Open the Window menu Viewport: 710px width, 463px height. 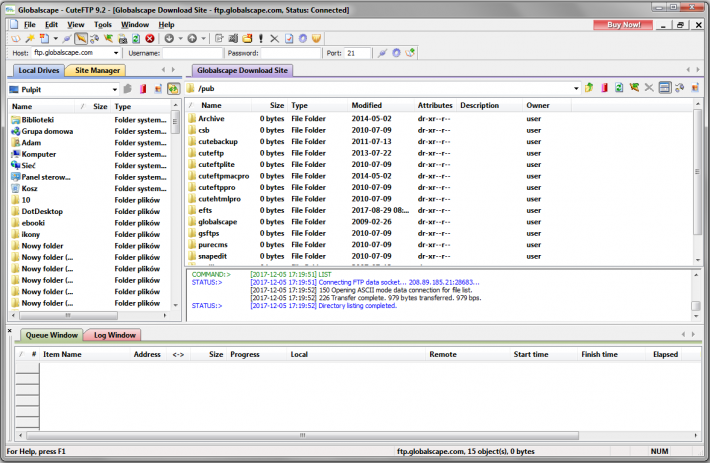134,25
